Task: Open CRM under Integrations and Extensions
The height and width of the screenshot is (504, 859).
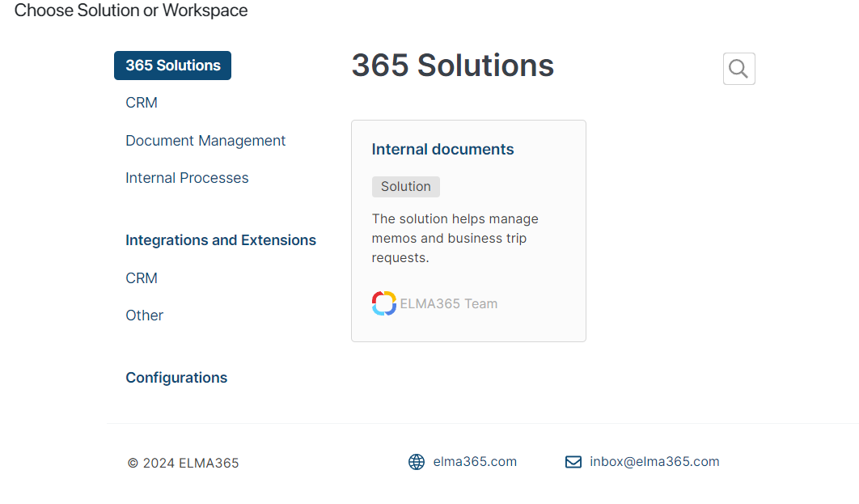Action: click(142, 277)
